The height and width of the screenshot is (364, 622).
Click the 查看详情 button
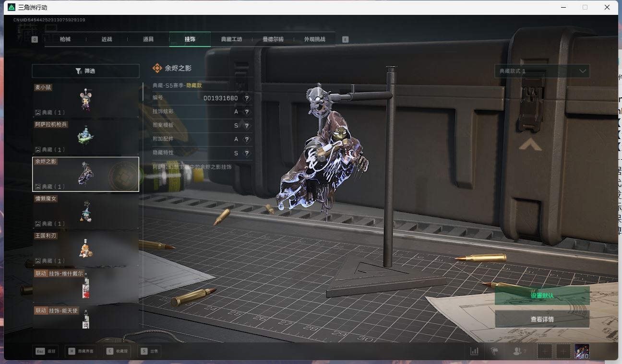[x=542, y=319]
